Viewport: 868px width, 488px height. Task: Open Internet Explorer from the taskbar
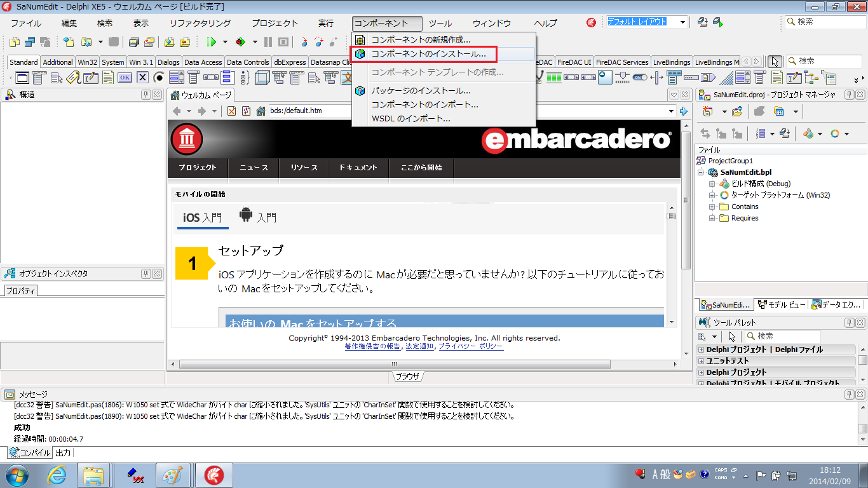57,475
